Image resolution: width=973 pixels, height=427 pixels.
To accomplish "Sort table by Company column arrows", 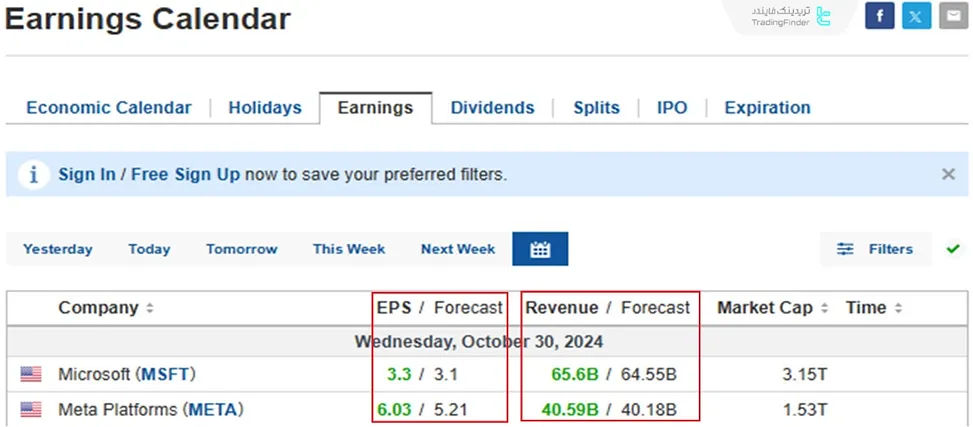I will point(150,309).
